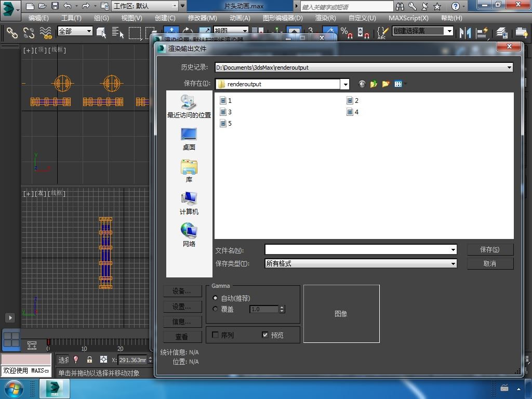Expand the 保存在 renderoutput folder dropdown

[345, 84]
